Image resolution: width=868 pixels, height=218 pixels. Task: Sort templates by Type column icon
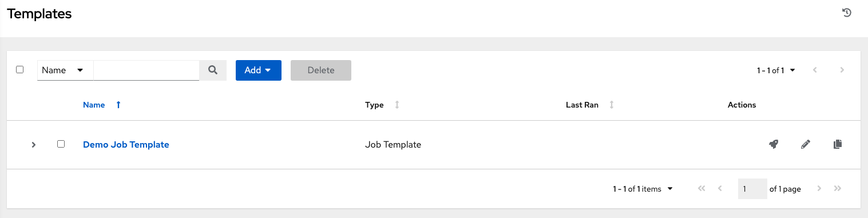397,105
